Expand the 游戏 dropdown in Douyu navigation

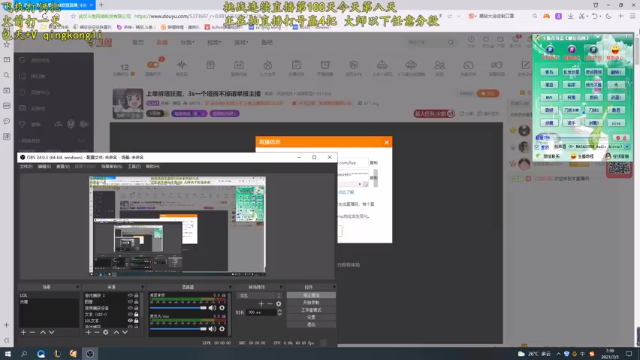pos(241,42)
